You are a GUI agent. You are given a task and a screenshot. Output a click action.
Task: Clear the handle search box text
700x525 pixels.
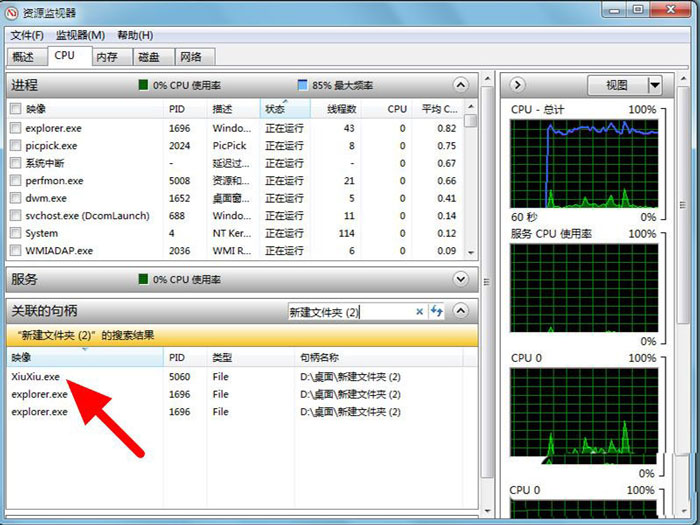point(420,312)
